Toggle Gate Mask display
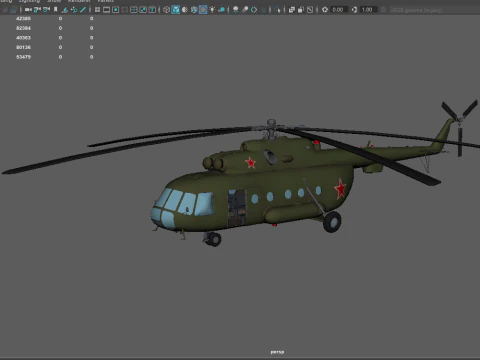The width and height of the screenshot is (480, 360). (x=125, y=10)
